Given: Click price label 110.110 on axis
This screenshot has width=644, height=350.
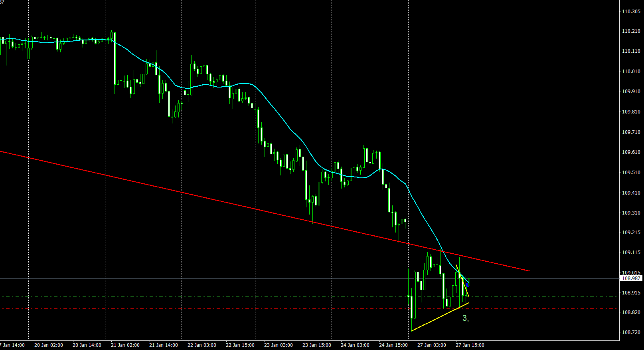Looking at the screenshot, I should pyautogui.click(x=631, y=51).
